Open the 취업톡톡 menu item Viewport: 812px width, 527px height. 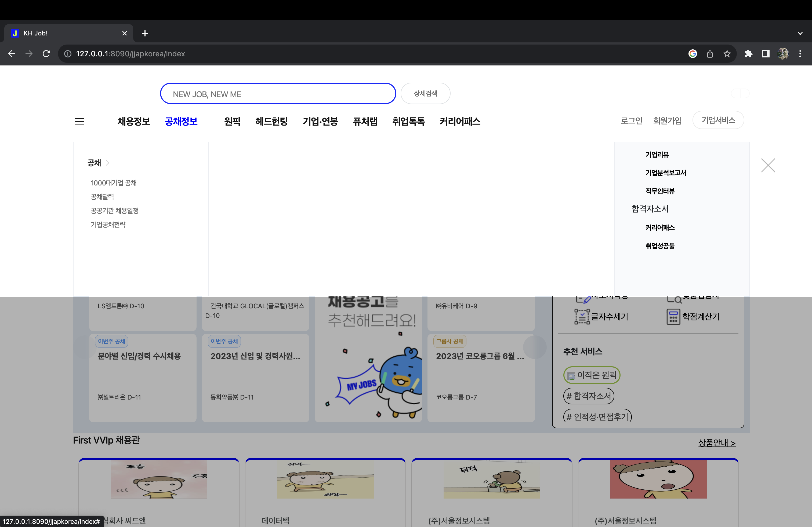408,121
